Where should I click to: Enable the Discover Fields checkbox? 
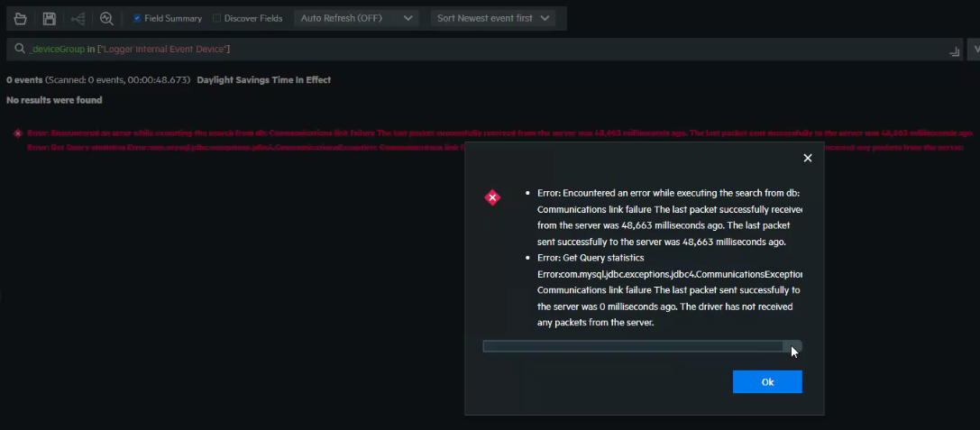(216, 18)
